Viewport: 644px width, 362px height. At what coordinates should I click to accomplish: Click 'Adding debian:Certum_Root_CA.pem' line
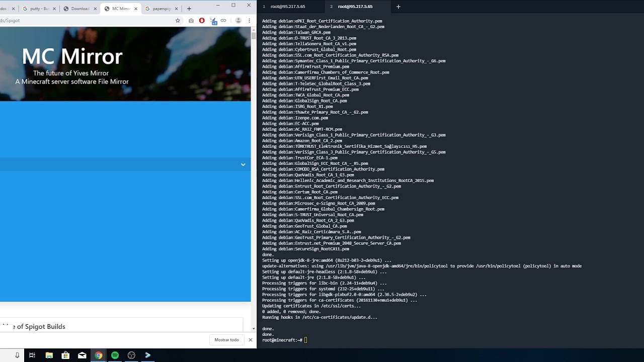pyautogui.click(x=300, y=192)
